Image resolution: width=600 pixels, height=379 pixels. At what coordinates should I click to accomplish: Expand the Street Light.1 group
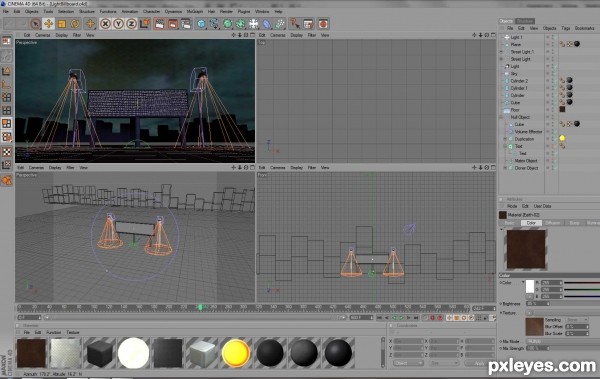pyautogui.click(x=502, y=52)
